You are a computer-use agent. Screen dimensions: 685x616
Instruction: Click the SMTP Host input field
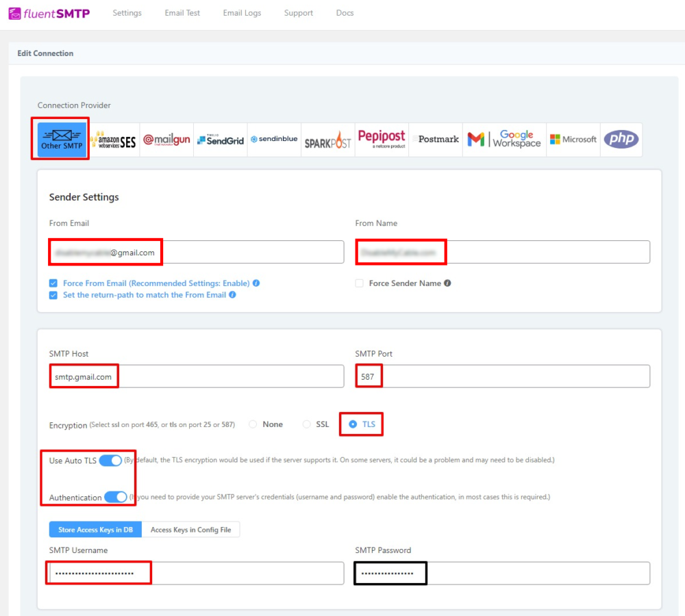(195, 375)
